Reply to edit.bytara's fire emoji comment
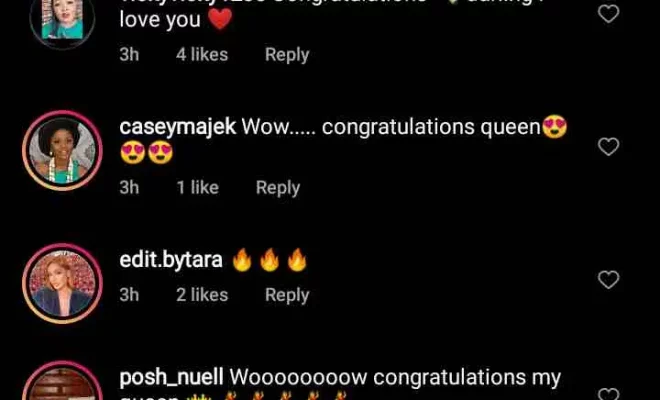660x400 pixels. [x=287, y=295]
